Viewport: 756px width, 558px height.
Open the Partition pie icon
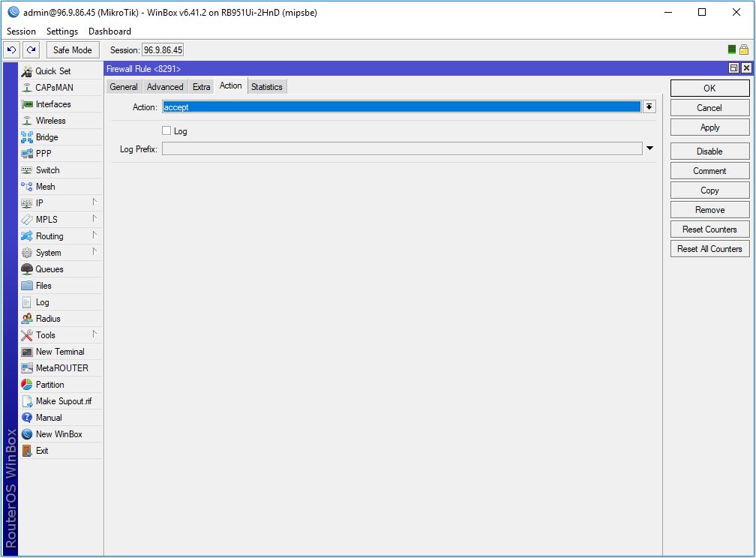click(27, 385)
